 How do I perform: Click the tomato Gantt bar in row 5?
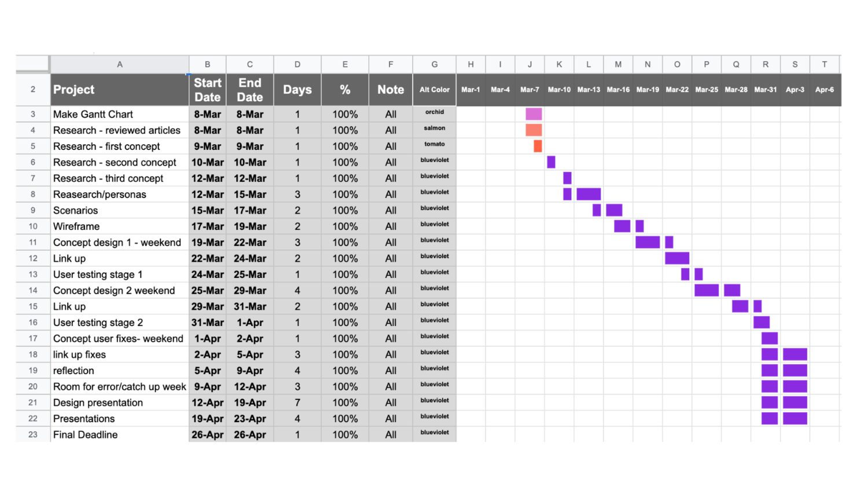coord(538,146)
